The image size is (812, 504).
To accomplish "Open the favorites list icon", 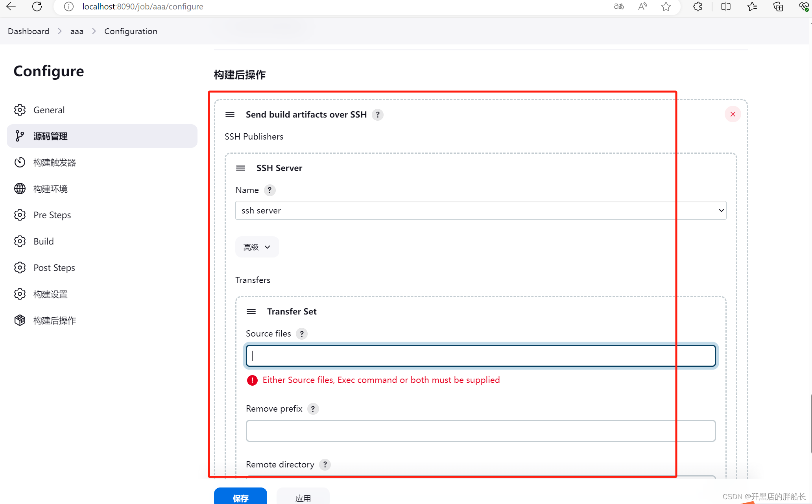I will 752,6.
